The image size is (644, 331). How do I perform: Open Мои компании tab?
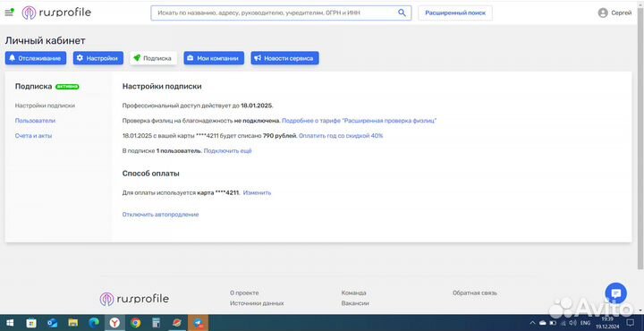(214, 58)
